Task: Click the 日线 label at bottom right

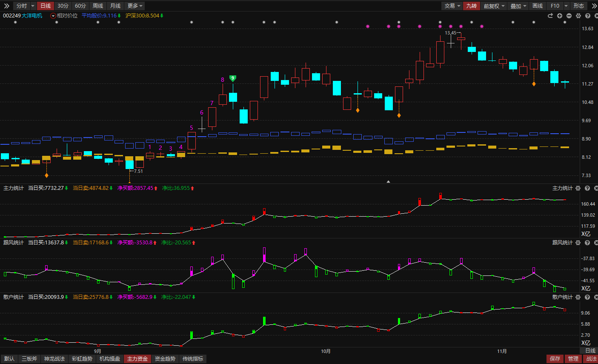Action: [x=590, y=351]
